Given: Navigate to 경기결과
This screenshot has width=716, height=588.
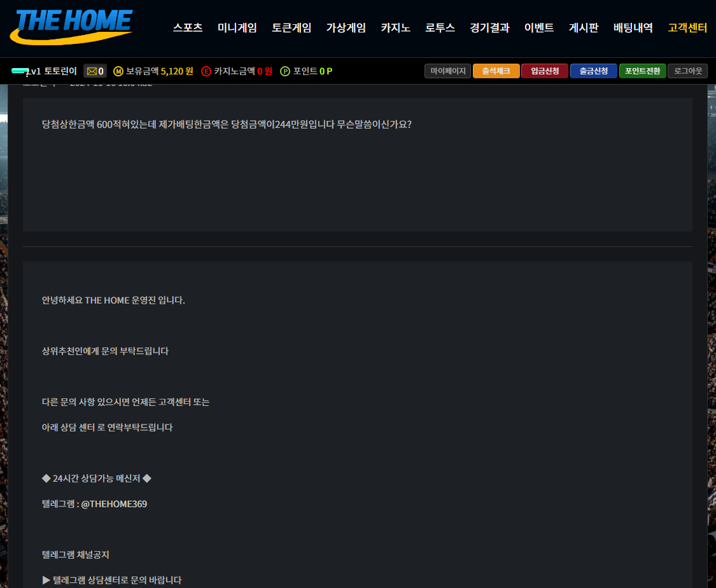Looking at the screenshot, I should (489, 28).
